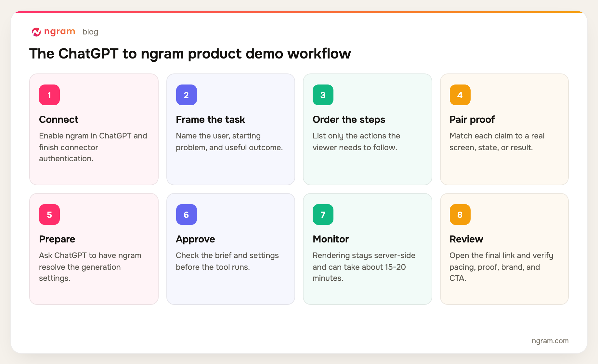598x364 pixels.
Task: Click the 'Approve' card heading
Action: [195, 239]
